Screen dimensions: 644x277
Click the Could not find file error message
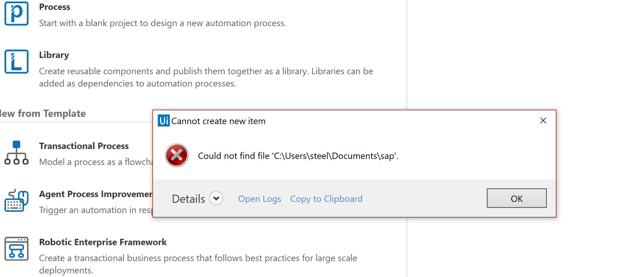[298, 156]
